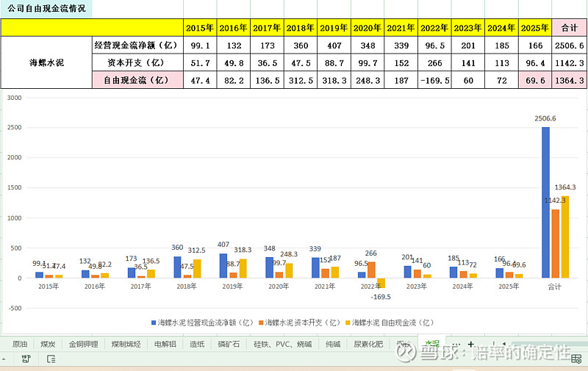Open the 金铜钾锂 sheet tab
588x371 pixels.
83,344
